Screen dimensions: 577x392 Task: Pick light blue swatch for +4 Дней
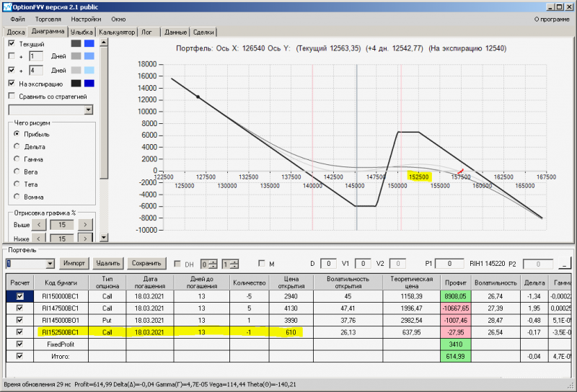tap(89, 70)
